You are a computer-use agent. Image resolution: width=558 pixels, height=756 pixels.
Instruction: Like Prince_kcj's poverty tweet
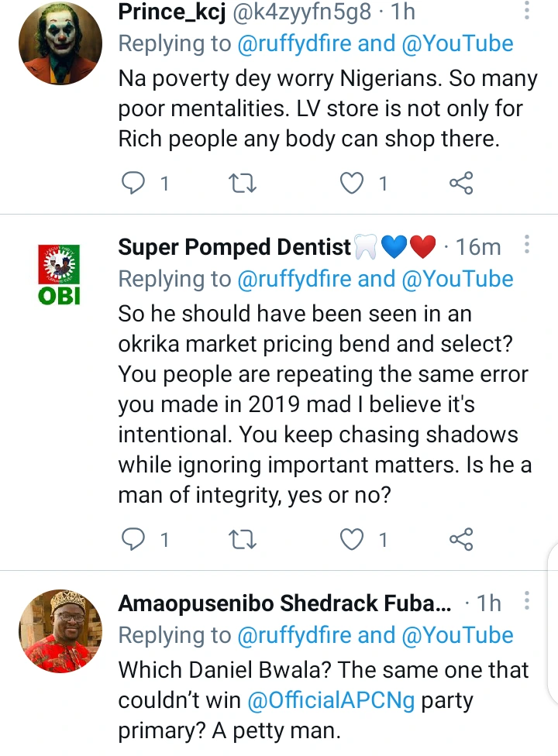point(353,184)
